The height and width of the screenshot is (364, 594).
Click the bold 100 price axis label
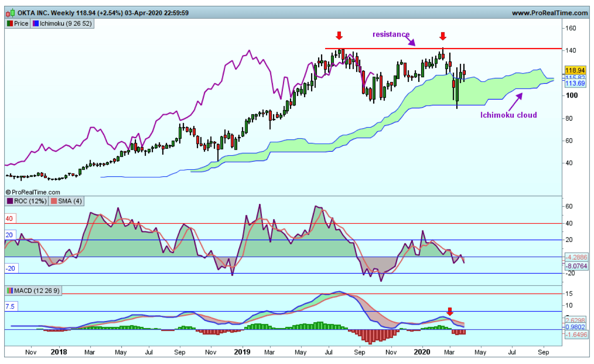tap(572, 96)
